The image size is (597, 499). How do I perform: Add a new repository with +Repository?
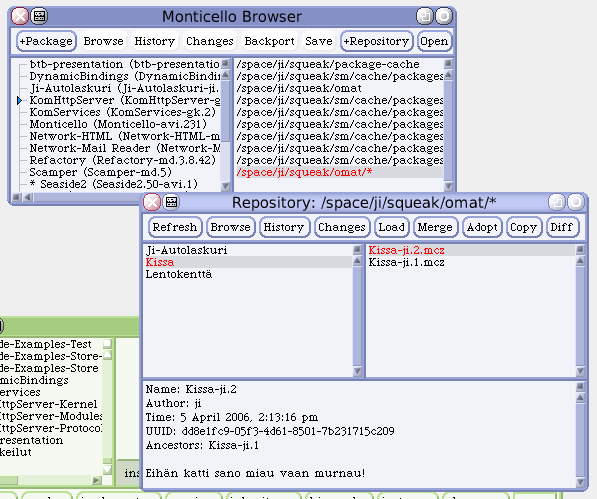tap(376, 41)
